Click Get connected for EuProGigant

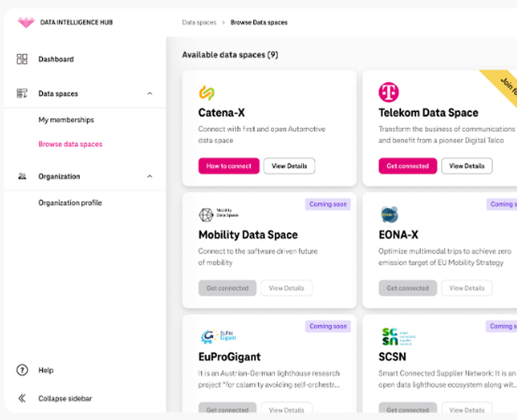click(x=227, y=408)
